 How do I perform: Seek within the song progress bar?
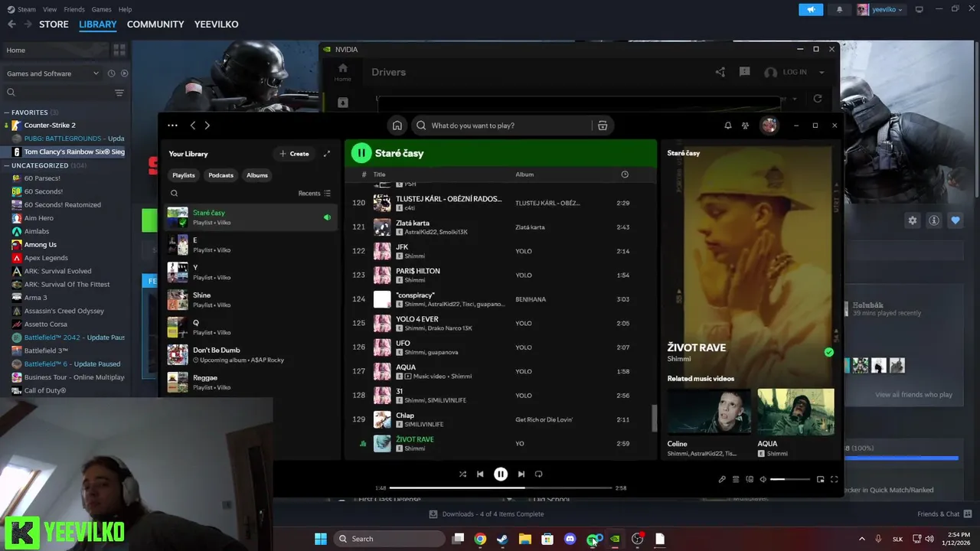(x=501, y=487)
